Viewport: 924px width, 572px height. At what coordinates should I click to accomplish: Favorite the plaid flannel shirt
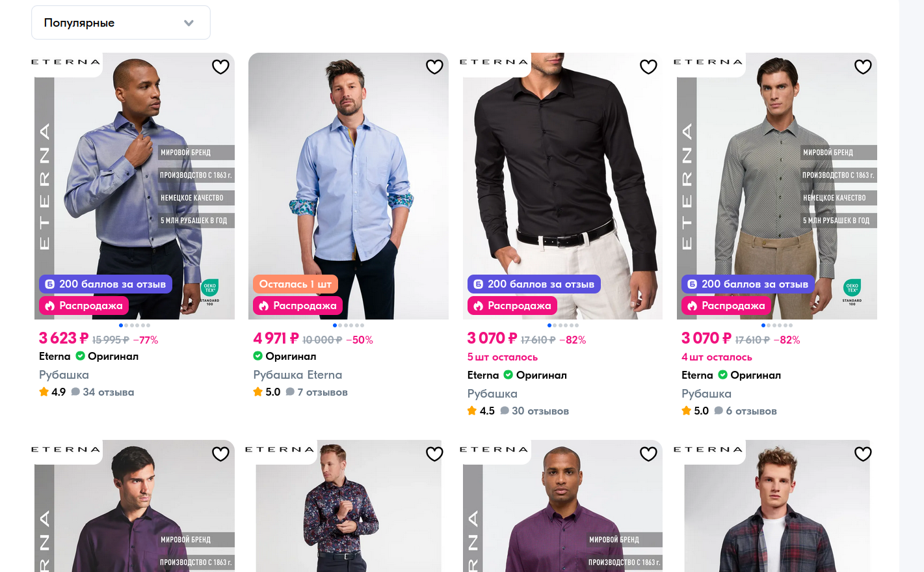point(863,454)
